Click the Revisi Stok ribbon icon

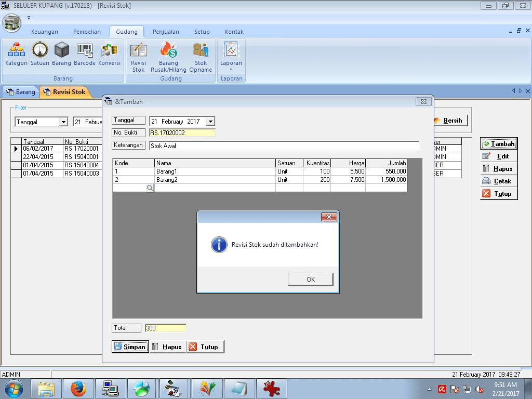click(138, 57)
